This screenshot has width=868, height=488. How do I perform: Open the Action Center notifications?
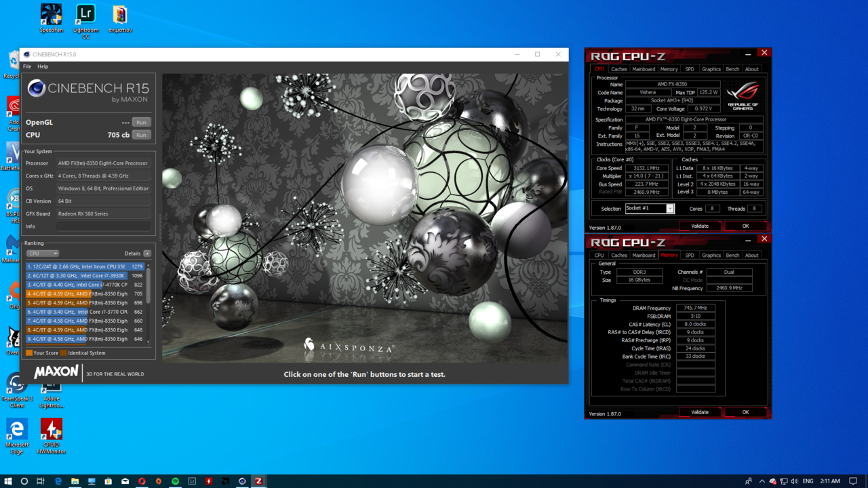tap(853, 481)
